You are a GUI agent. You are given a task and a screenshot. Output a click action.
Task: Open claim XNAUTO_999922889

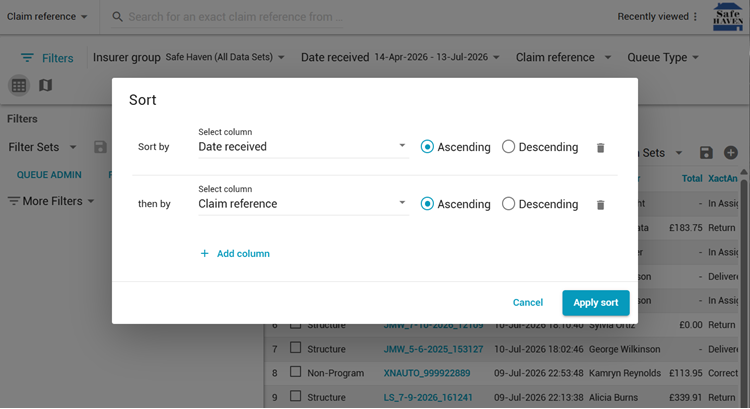click(427, 373)
